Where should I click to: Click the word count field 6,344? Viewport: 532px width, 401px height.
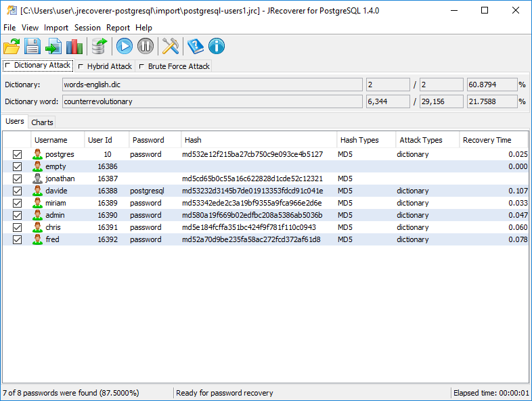pyautogui.click(x=388, y=101)
